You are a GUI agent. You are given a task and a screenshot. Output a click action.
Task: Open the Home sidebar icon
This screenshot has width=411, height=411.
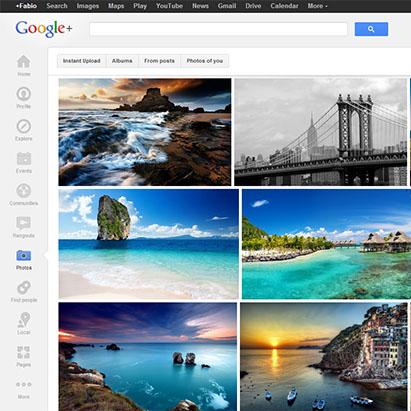24,62
